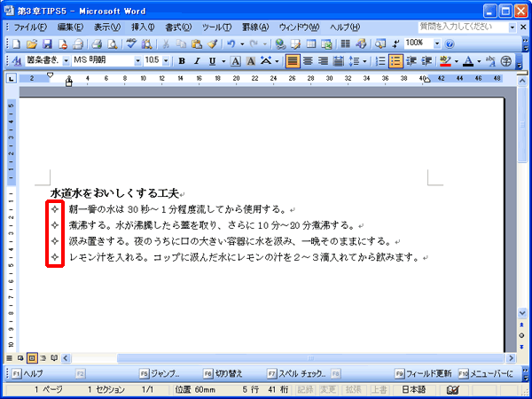Click F6 切り替え function key button
The width and height of the screenshot is (532, 399).
223,374
